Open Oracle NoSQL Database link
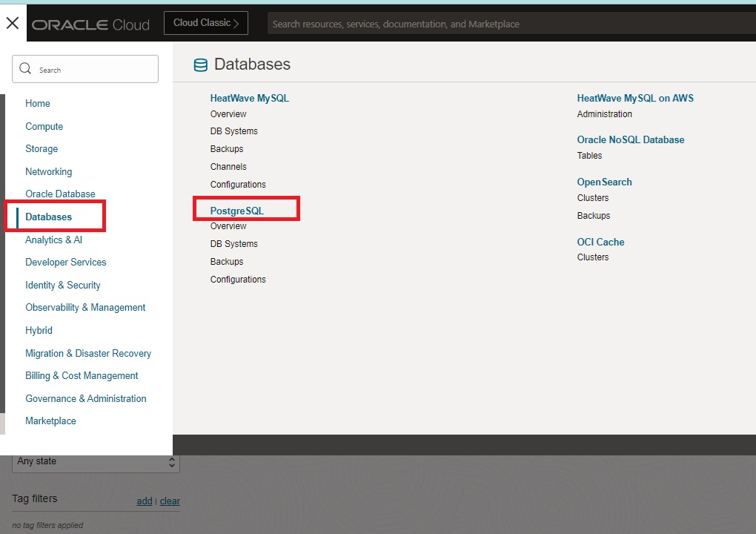 [631, 139]
